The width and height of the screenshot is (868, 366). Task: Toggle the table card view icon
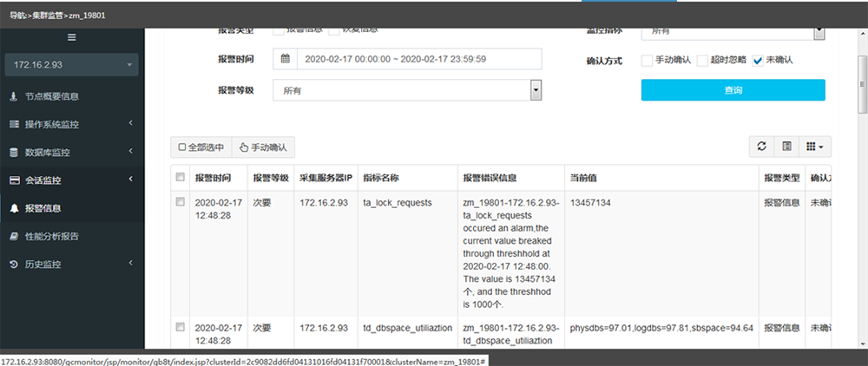tap(786, 147)
